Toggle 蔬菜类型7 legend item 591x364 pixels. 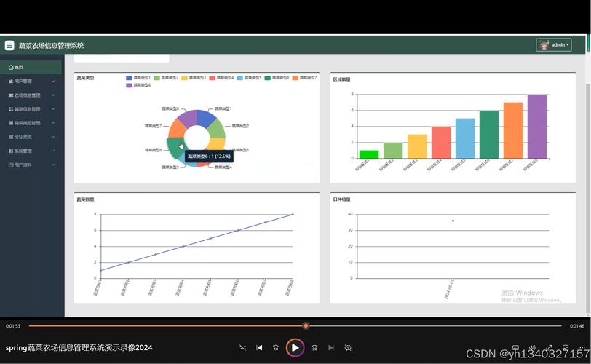(304, 78)
